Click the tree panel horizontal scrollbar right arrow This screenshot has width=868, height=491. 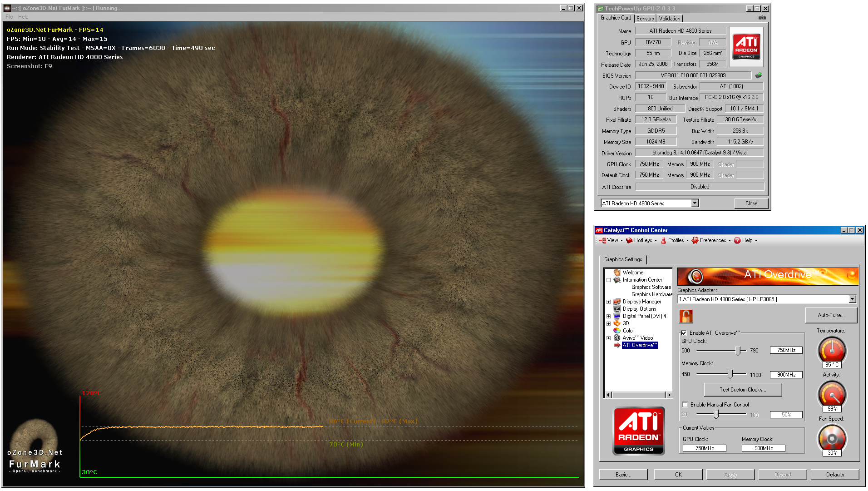pyautogui.click(x=668, y=395)
